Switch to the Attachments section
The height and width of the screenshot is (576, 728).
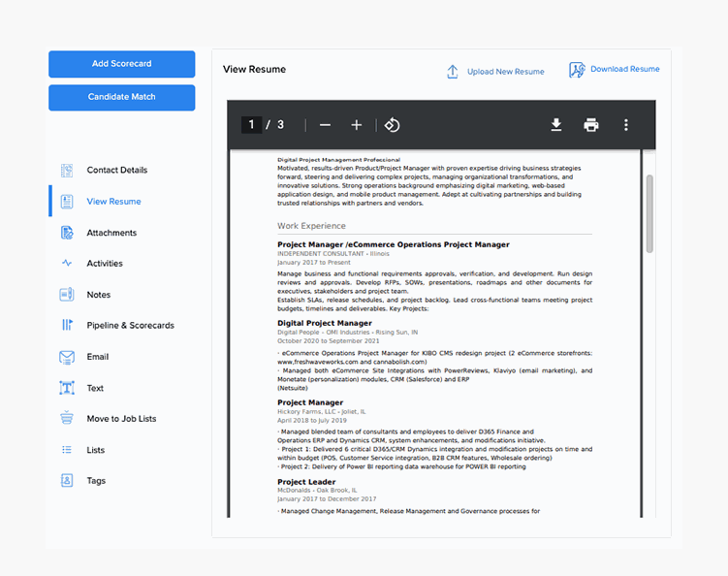111,233
